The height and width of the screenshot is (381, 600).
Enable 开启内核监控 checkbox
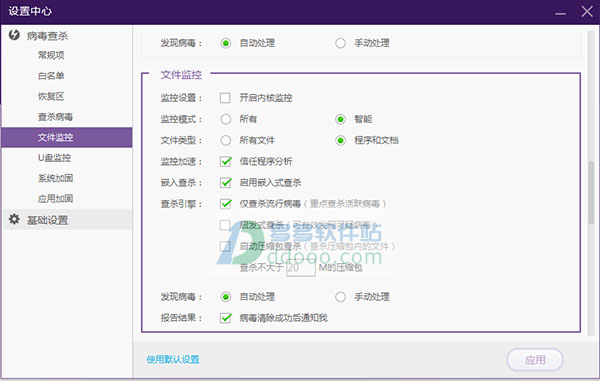(225, 98)
